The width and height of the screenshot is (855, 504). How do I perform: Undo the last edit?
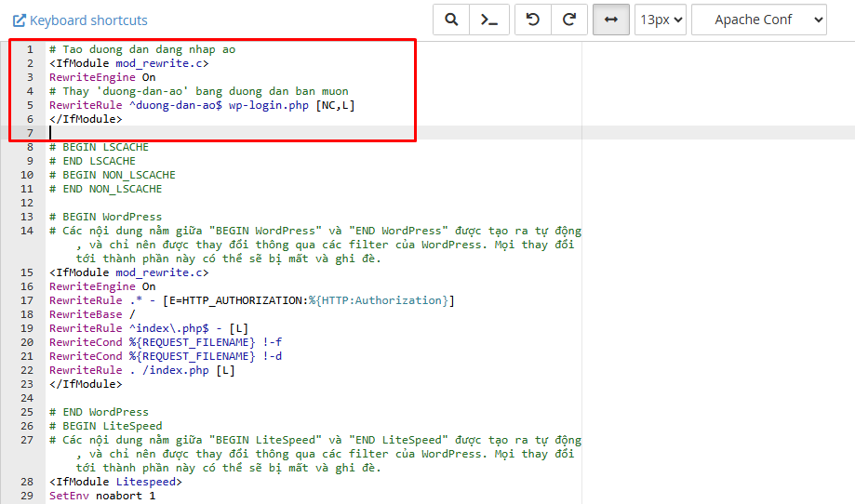click(x=533, y=20)
